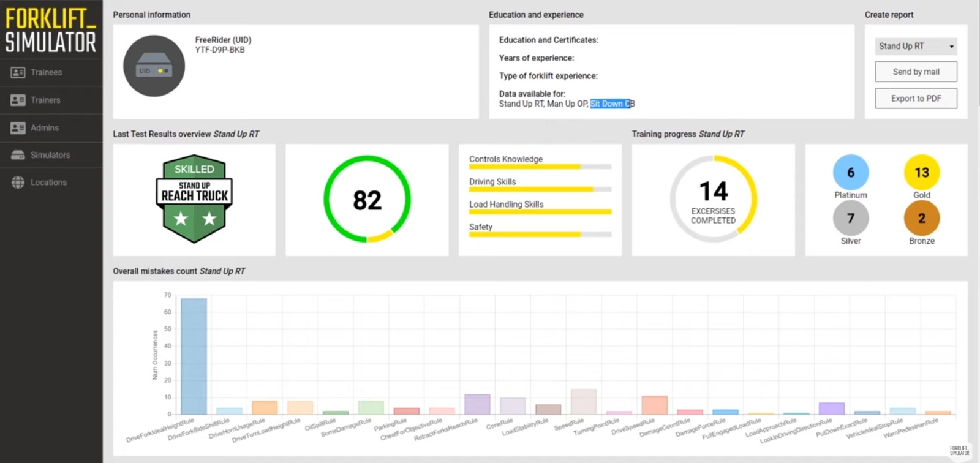Click the Bronze medal circle showing 2
Screen dimensions: 980x463
[x=921, y=219]
